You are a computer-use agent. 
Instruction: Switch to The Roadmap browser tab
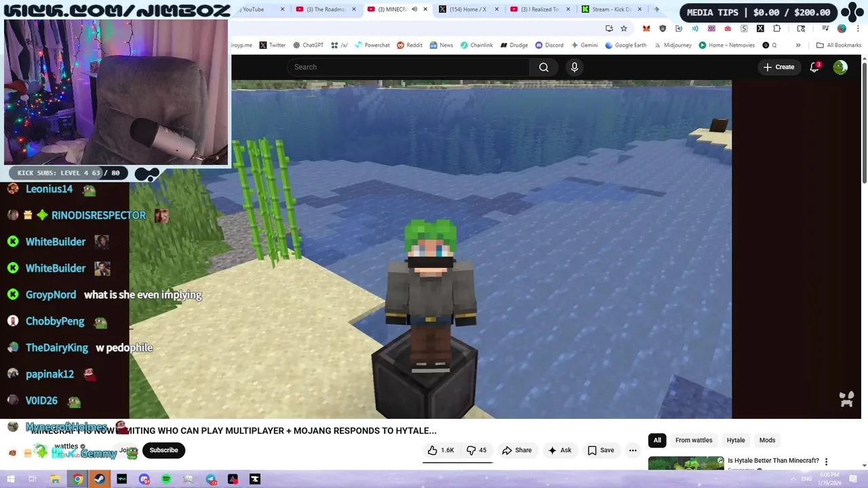pos(326,9)
